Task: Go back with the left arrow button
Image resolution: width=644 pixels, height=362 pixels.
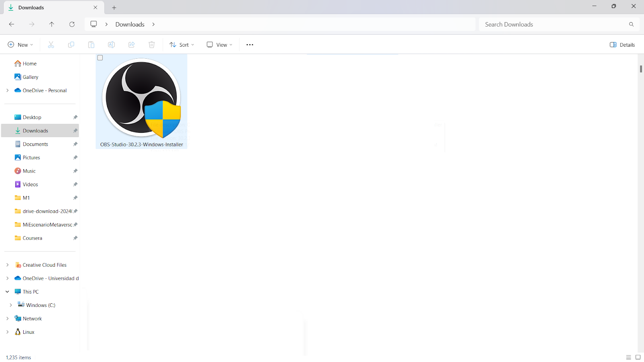Action: tap(12, 24)
